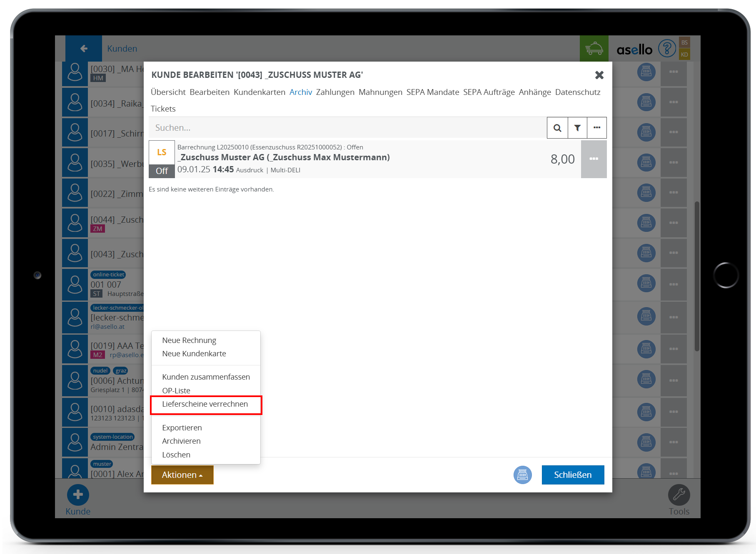Click the cash register icon beside Schließen

pos(522,475)
